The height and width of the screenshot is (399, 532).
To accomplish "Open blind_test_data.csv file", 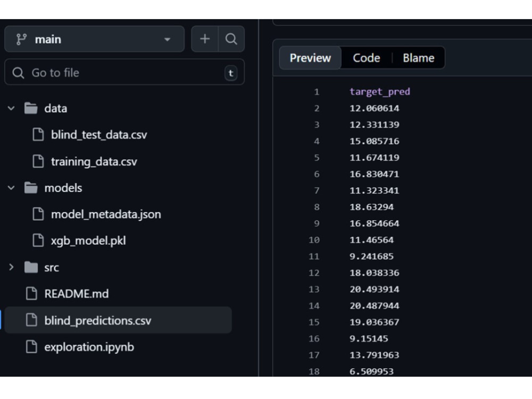I will (x=99, y=135).
